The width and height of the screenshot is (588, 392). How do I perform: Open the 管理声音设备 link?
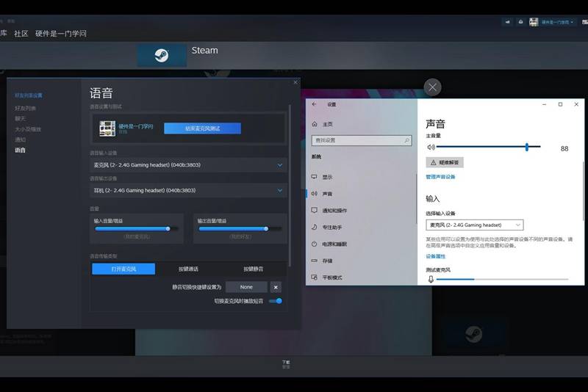(440, 177)
